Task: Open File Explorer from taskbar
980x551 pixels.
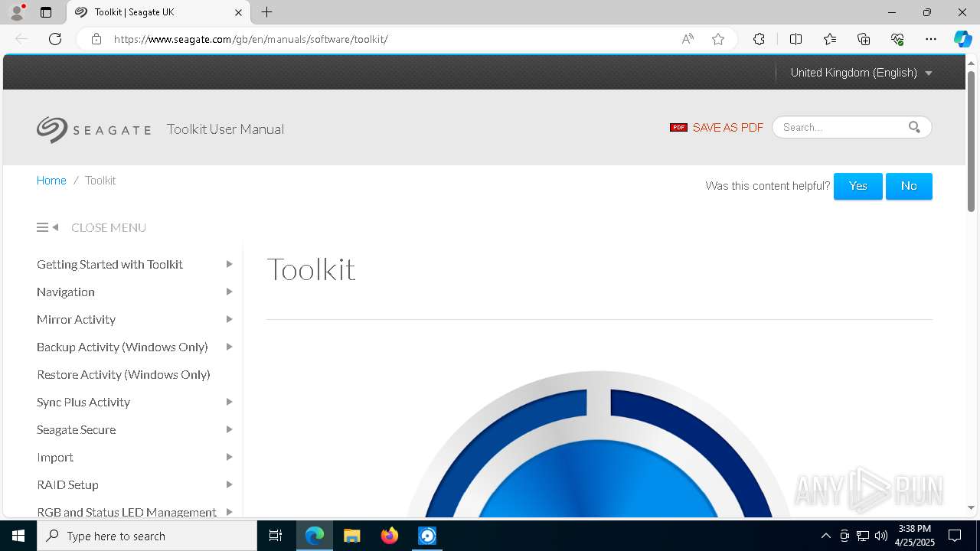Action: tap(351, 536)
